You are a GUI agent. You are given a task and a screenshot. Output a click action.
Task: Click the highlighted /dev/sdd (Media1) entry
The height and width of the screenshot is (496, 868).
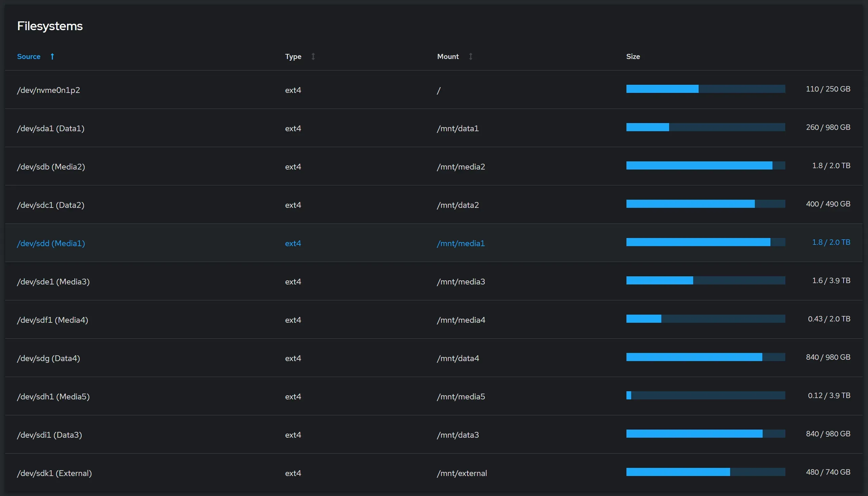coord(51,243)
